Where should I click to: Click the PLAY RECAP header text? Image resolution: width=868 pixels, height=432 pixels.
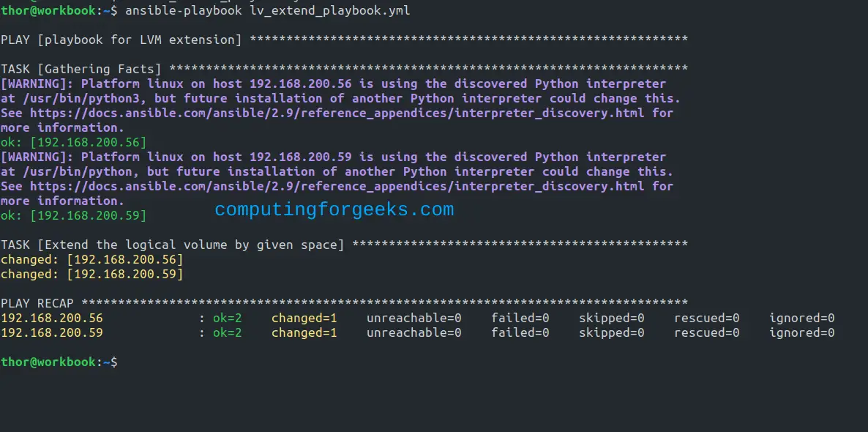point(37,303)
